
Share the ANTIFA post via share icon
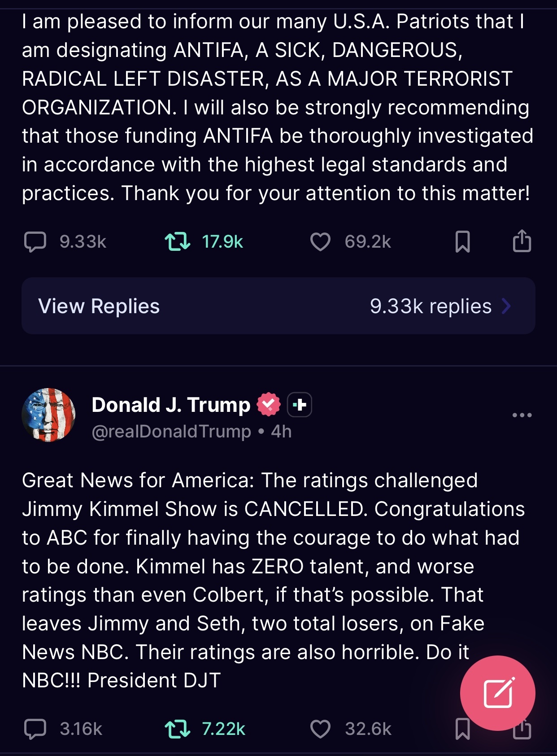[522, 240]
